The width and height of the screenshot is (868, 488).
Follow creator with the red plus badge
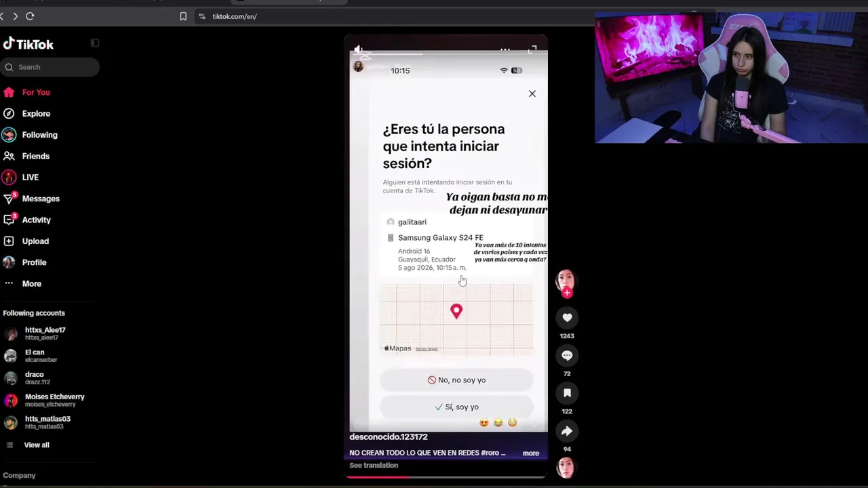pyautogui.click(x=567, y=293)
